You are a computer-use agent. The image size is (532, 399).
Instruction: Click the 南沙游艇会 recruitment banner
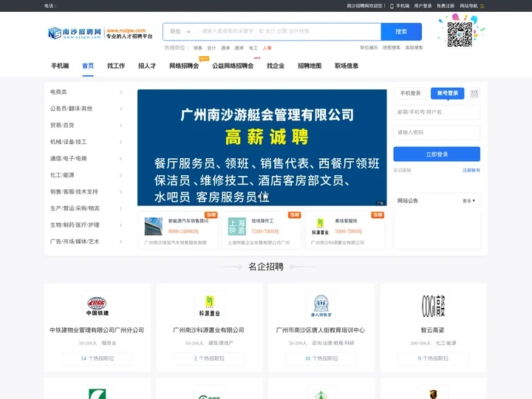[x=262, y=148]
